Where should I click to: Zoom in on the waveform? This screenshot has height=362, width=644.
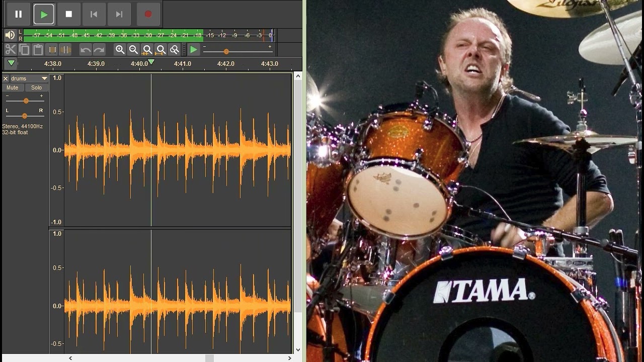[120, 49]
